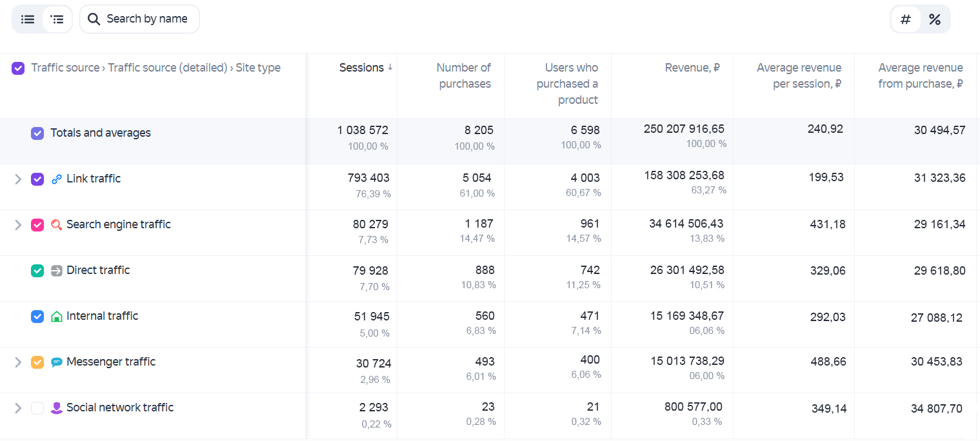Image resolution: width=980 pixels, height=441 pixels.
Task: Sort by Number of purchases column
Action: [464, 75]
